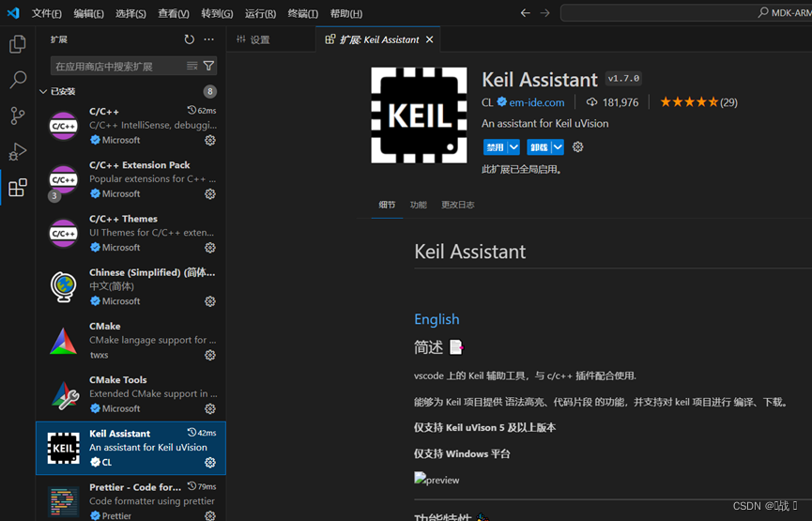
Task: Select the CMake extension by twxs
Action: tap(131, 340)
